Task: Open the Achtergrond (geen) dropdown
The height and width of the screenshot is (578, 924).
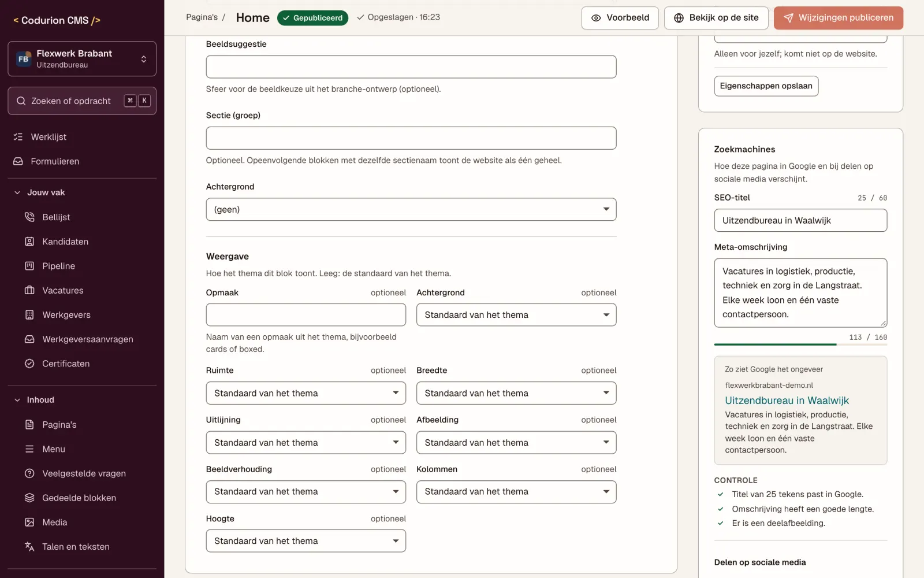Action: tap(411, 209)
